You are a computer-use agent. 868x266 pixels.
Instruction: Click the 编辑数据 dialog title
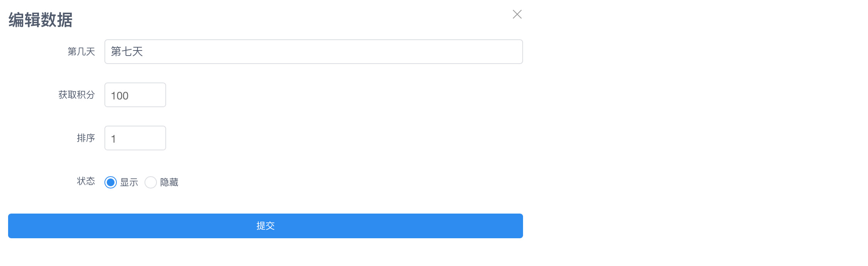(x=40, y=20)
